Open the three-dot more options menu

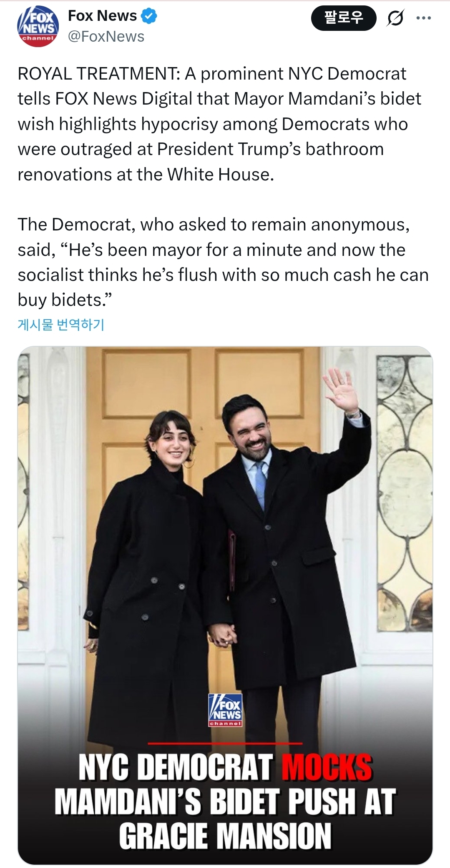424,18
